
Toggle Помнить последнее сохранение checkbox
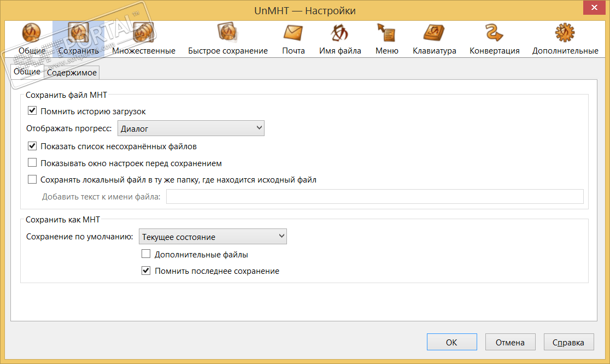tap(146, 271)
